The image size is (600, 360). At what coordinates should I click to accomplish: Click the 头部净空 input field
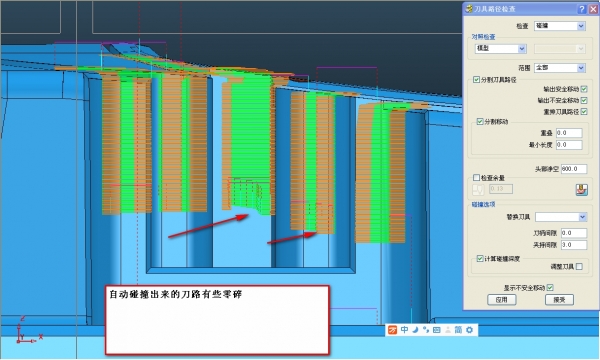[574, 169]
